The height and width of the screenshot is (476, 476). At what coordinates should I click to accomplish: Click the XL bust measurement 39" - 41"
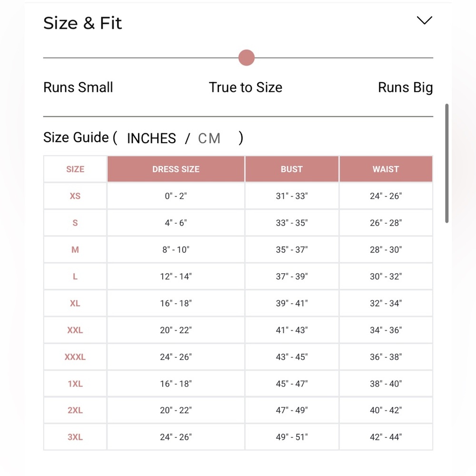[292, 303]
